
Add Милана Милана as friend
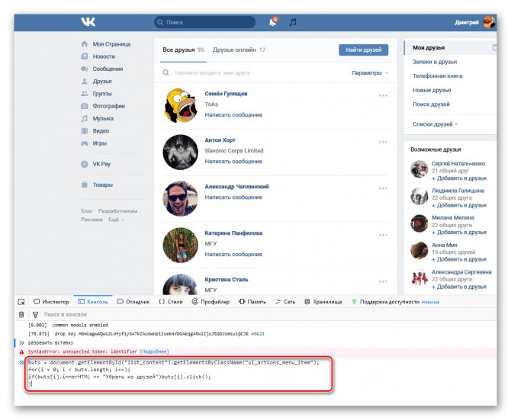(x=459, y=232)
